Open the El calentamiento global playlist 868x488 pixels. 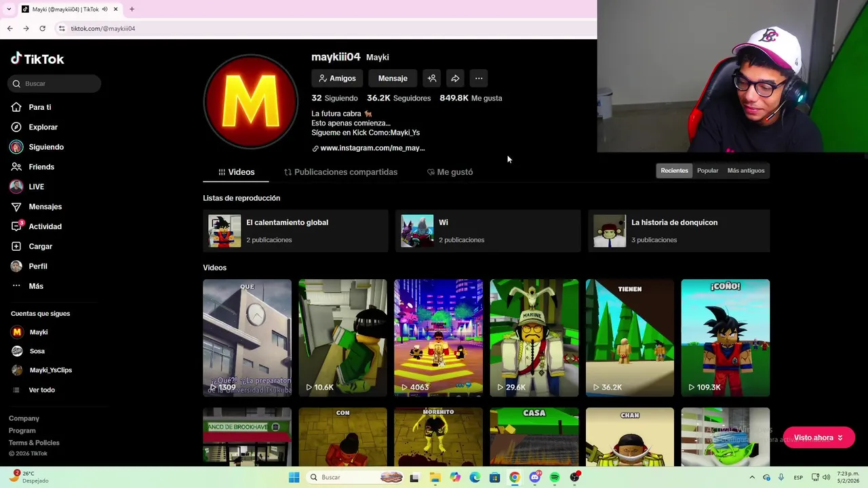(296, 231)
